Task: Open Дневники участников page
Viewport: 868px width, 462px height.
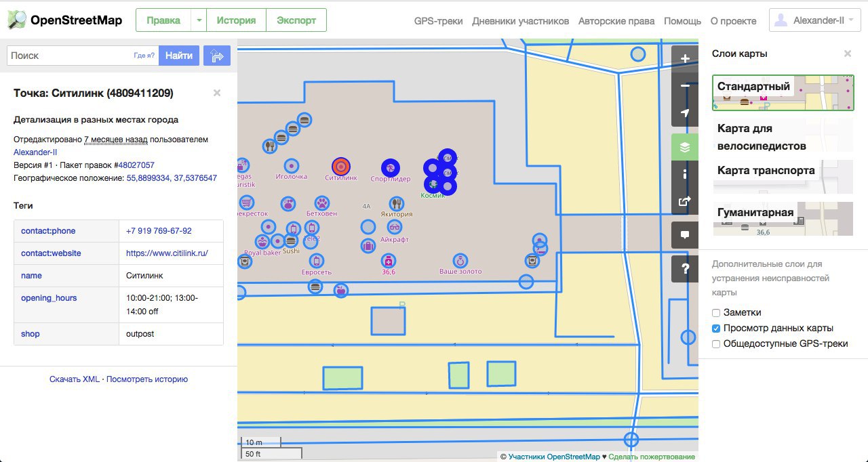Action: (521, 21)
